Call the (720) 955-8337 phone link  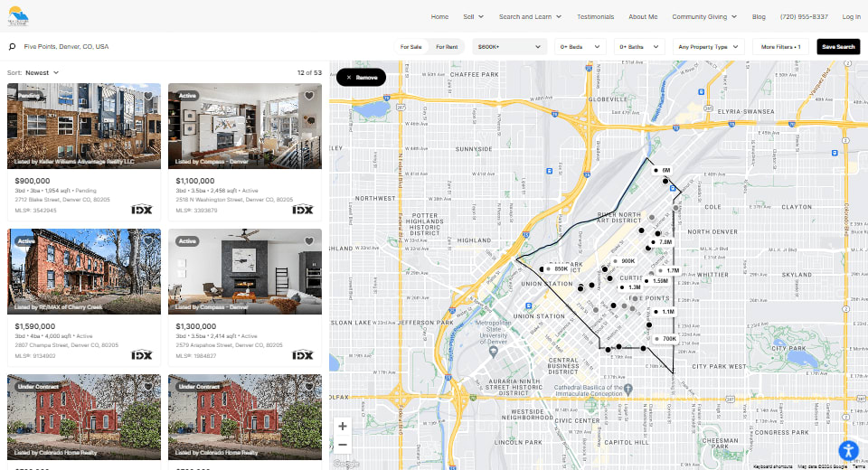pos(804,16)
